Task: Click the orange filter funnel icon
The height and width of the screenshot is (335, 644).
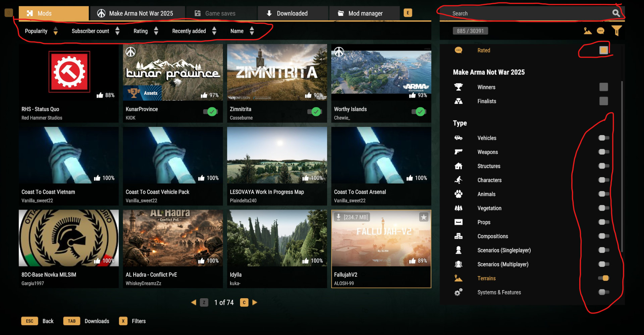Action: (616, 31)
